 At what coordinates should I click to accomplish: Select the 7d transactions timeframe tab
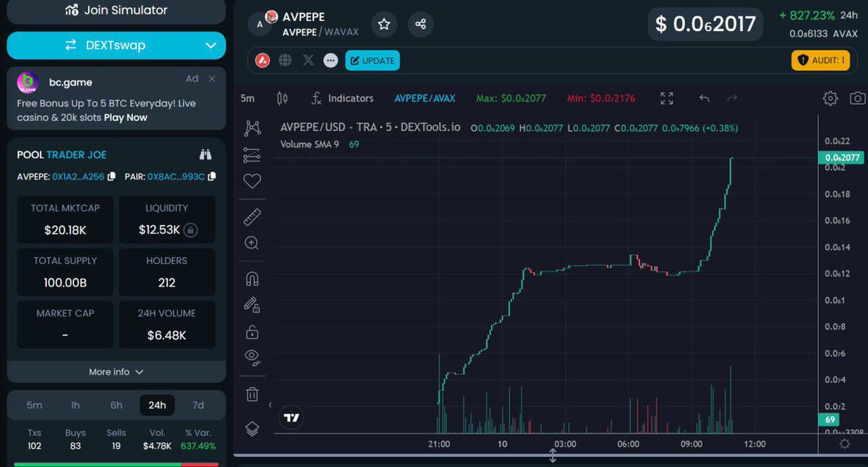coord(198,405)
